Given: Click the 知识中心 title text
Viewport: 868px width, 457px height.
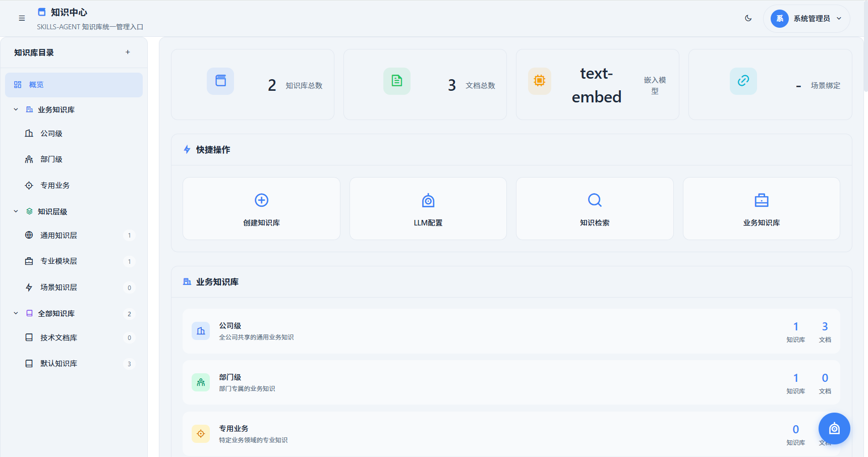Looking at the screenshot, I should click(69, 12).
